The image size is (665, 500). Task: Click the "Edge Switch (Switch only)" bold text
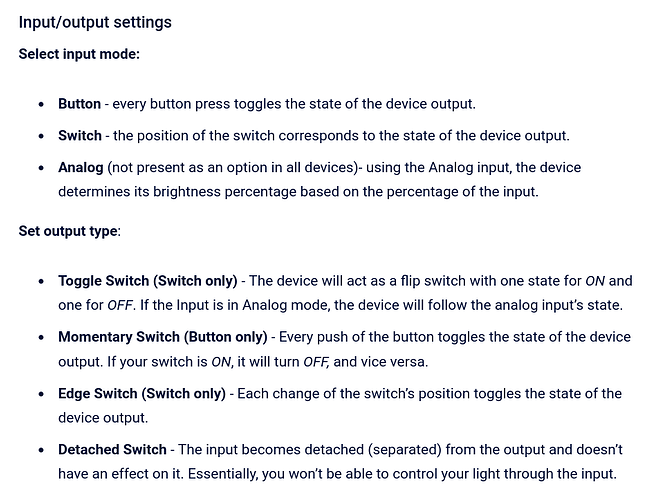(x=140, y=394)
